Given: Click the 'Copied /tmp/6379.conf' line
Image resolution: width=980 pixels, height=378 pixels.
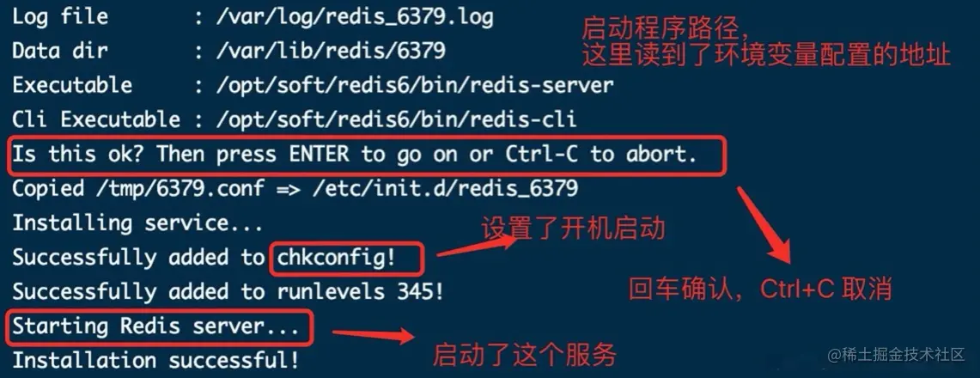Looking at the screenshot, I should (x=295, y=188).
